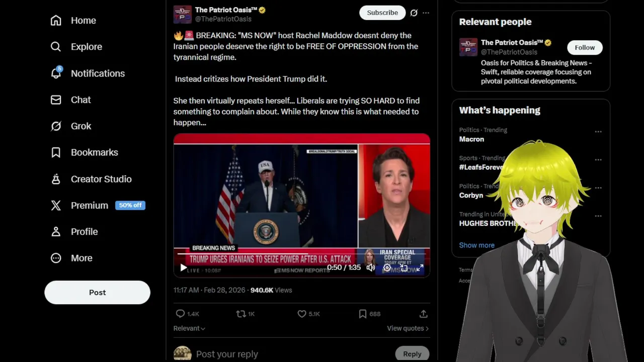Viewport: 644px width, 362px height.
Task: Click the video thumbnail of Rachel Maddow
Action: coord(394,196)
